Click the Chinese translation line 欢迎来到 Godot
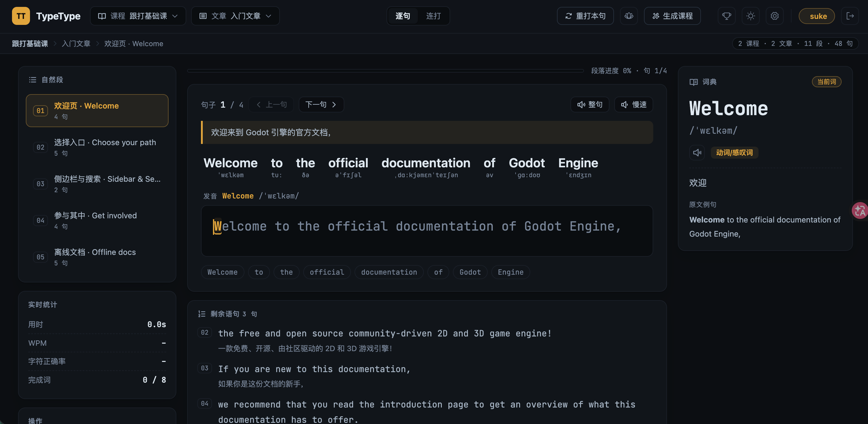 (427, 132)
